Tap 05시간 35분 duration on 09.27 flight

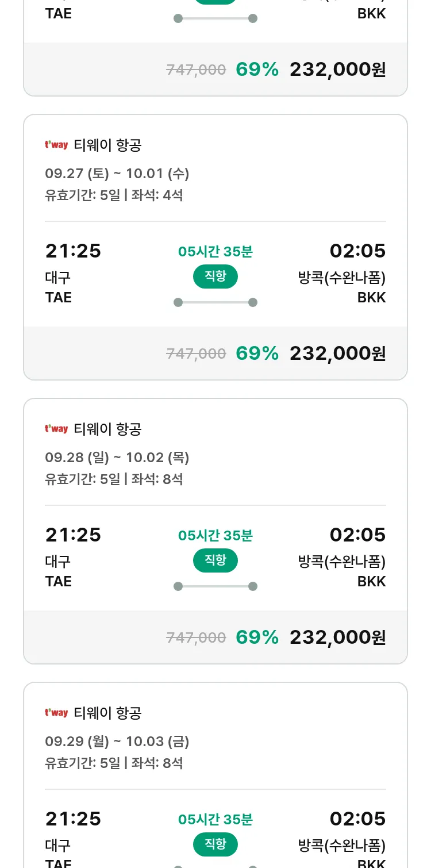coord(215,252)
